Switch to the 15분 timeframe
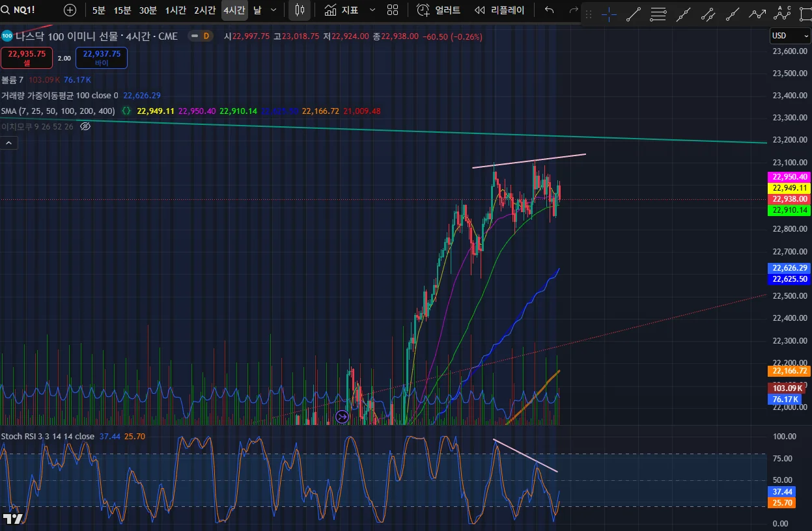The width and height of the screenshot is (812, 531). pyautogui.click(x=122, y=10)
